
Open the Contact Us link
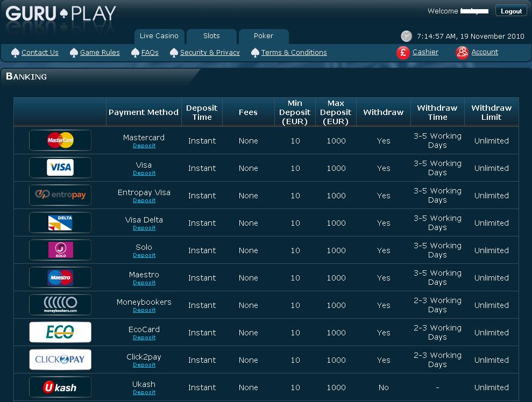[x=40, y=53]
